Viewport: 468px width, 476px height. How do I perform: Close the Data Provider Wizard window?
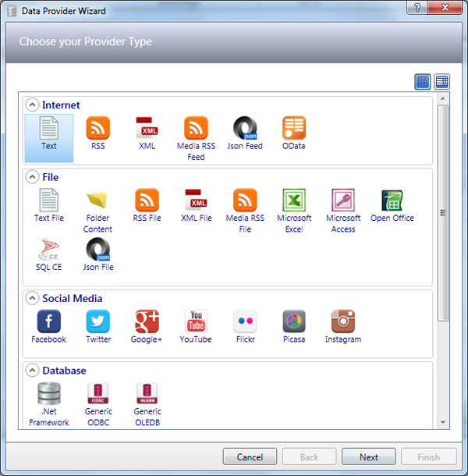[445, 7]
